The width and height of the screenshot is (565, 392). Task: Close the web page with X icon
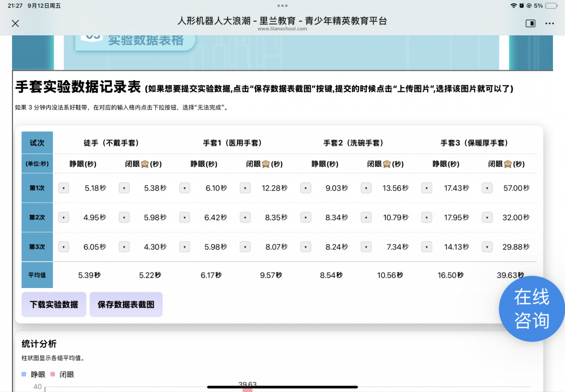[15, 23]
